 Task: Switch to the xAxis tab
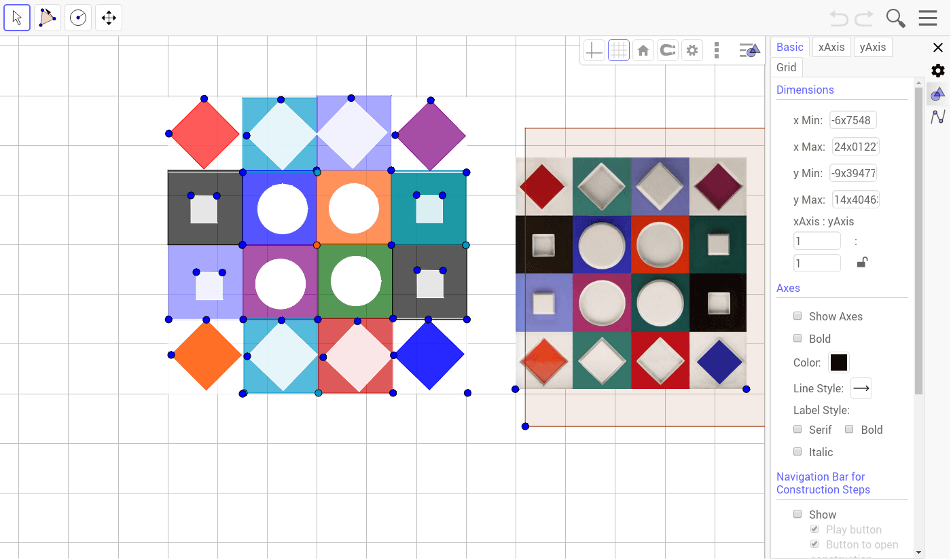click(831, 47)
